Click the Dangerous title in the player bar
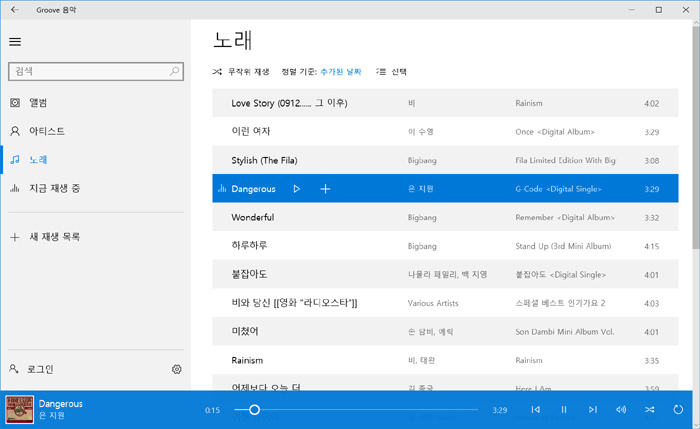Screen dimensions: 700x429 (x=61, y=404)
